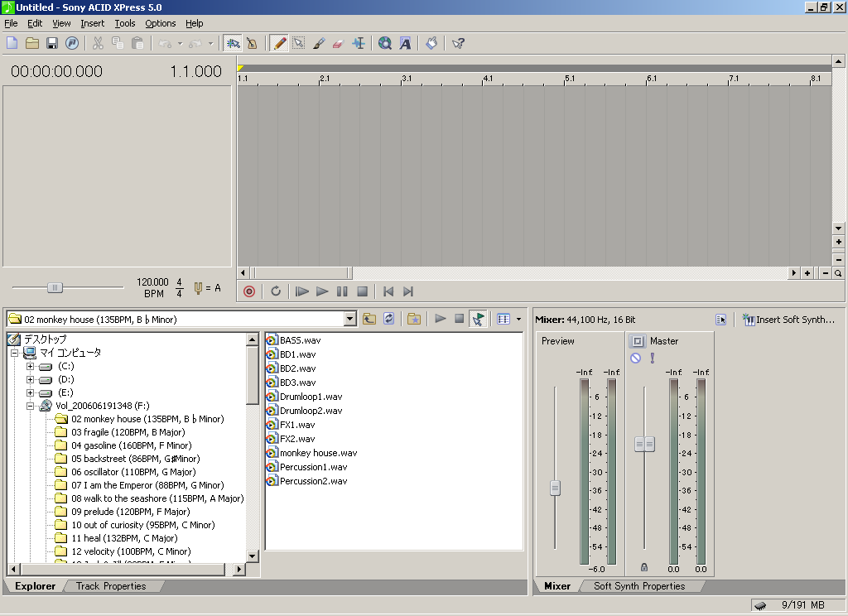Click the Up One Level folder icon

click(x=369, y=319)
